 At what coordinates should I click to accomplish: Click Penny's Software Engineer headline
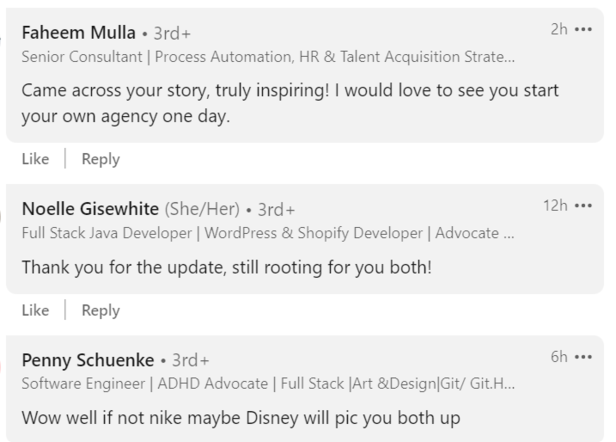tap(268, 384)
